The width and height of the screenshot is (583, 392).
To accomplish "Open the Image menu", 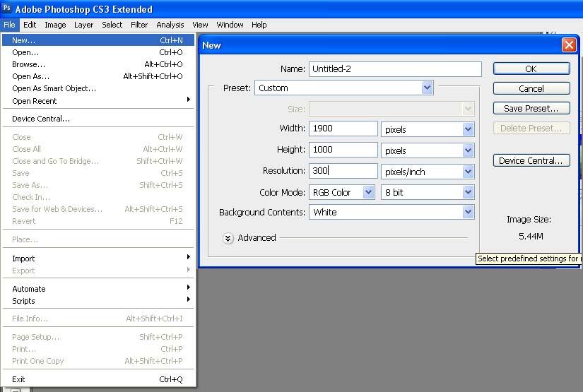I will (x=55, y=25).
